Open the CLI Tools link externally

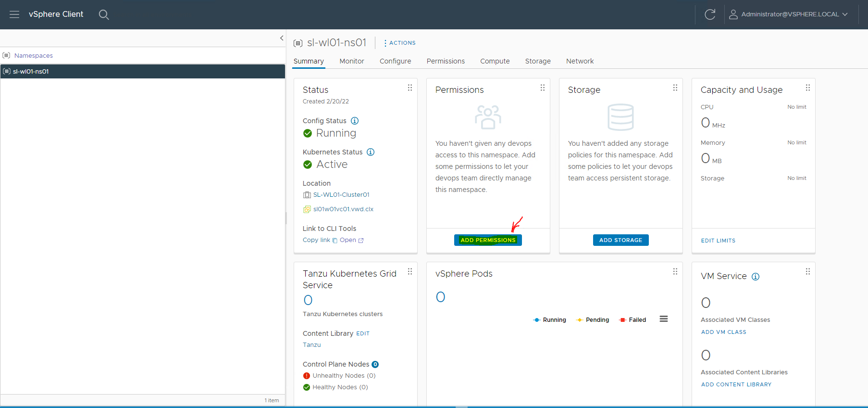click(351, 240)
